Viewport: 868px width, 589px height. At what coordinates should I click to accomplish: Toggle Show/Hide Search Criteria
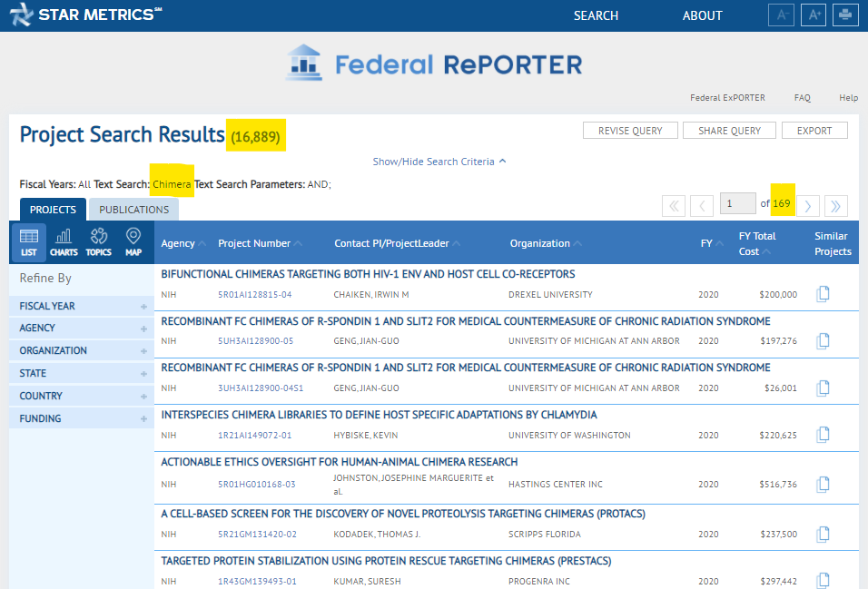pos(439,162)
